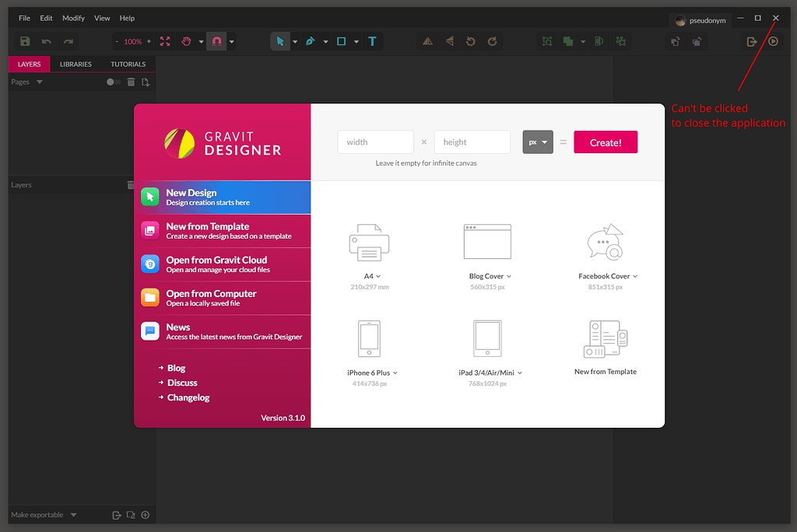797x532 pixels.
Task: Switch to the Libraries tab
Action: [75, 64]
